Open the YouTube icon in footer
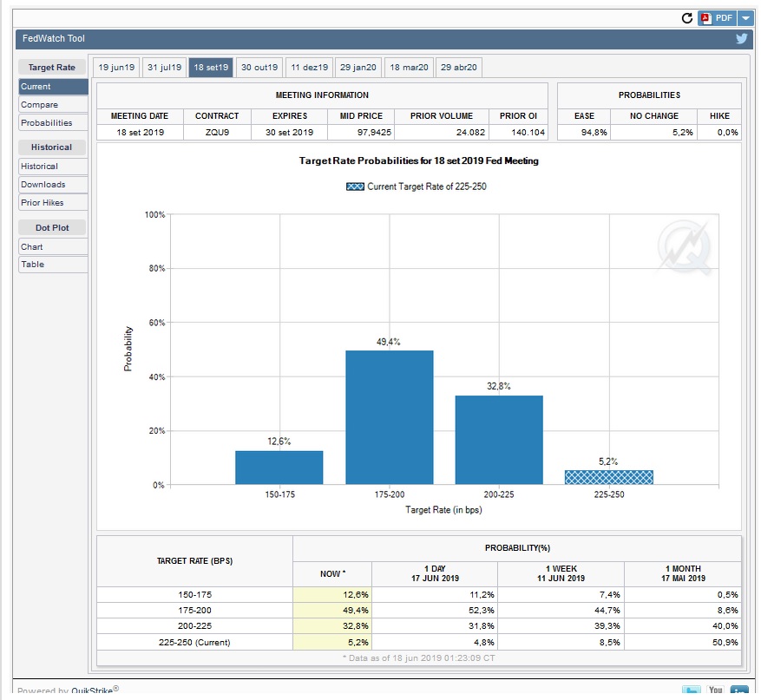Image resolution: width=761 pixels, height=700 pixels. 715,691
